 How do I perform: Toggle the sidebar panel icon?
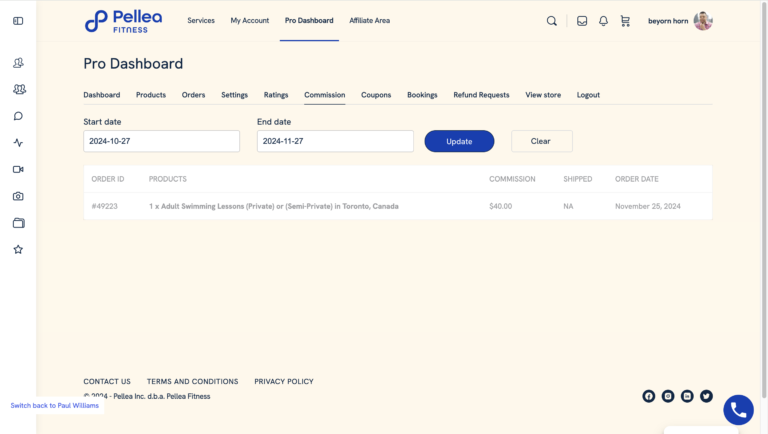point(18,21)
